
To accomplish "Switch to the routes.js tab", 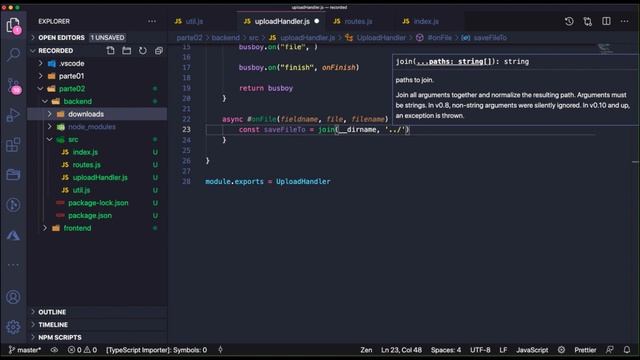I will pos(358,21).
